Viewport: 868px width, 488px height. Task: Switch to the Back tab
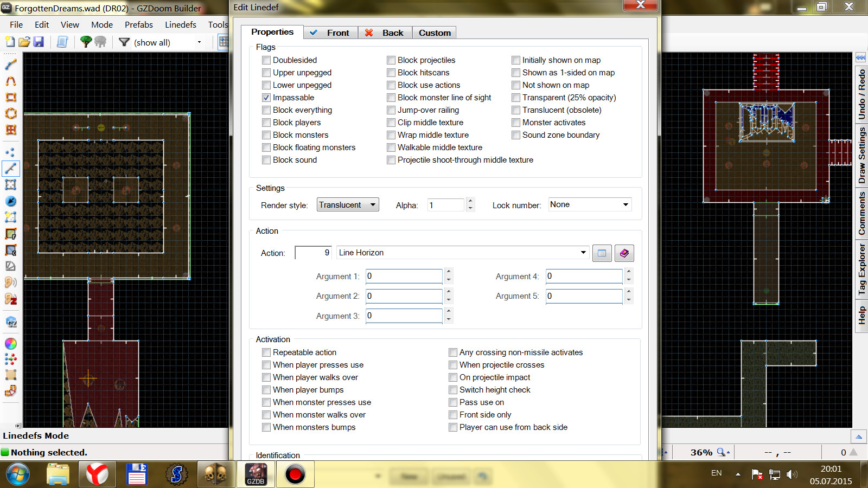pyautogui.click(x=385, y=33)
